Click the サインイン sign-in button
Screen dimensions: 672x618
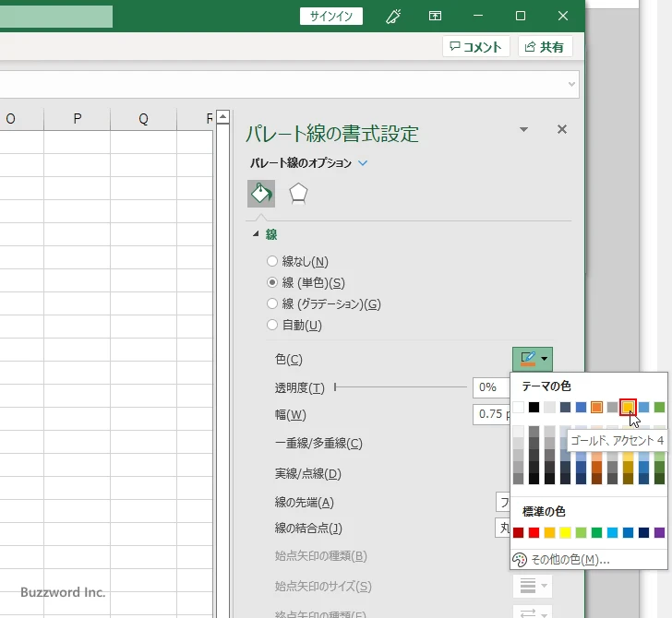tap(330, 17)
